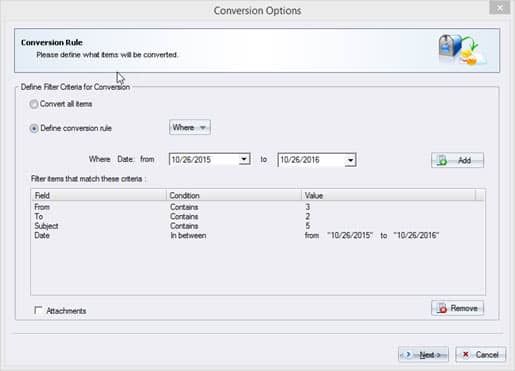Click the Conversion Rule heading text
Image resolution: width=515 pixels, height=371 pixels.
(52, 43)
